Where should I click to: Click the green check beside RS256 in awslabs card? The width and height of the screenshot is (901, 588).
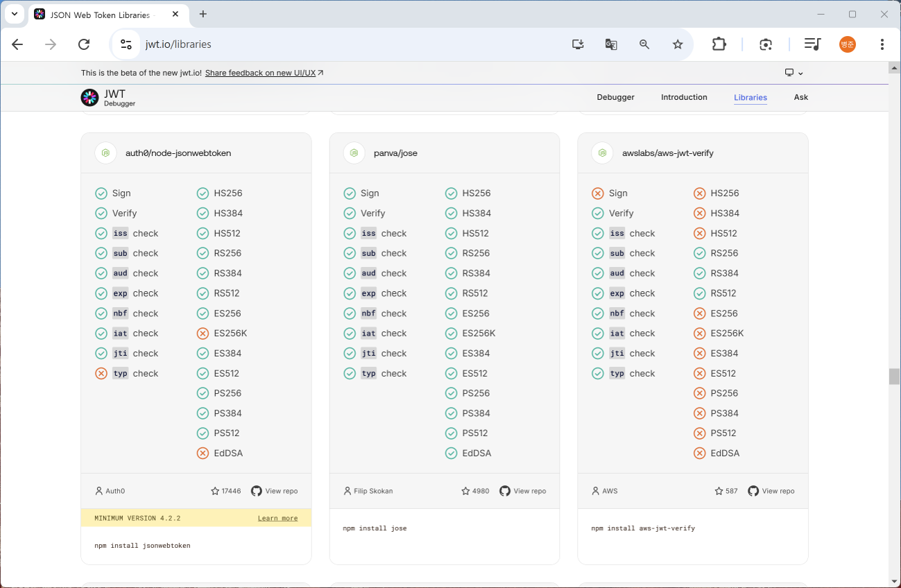699,254
